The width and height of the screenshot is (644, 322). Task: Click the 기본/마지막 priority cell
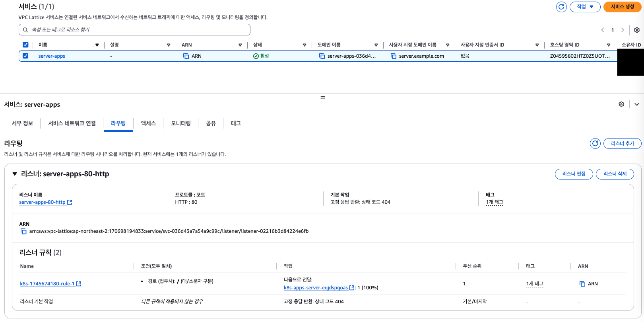[475, 302]
